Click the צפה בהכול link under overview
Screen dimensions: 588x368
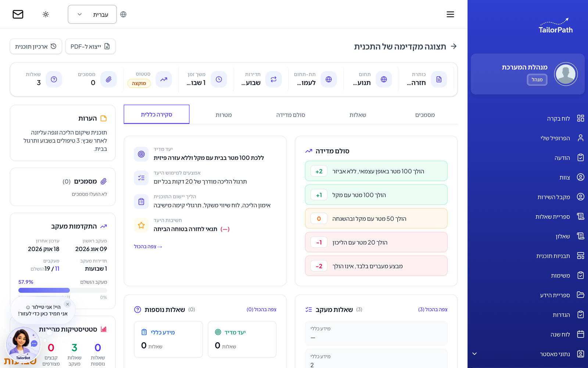pyautogui.click(x=148, y=246)
